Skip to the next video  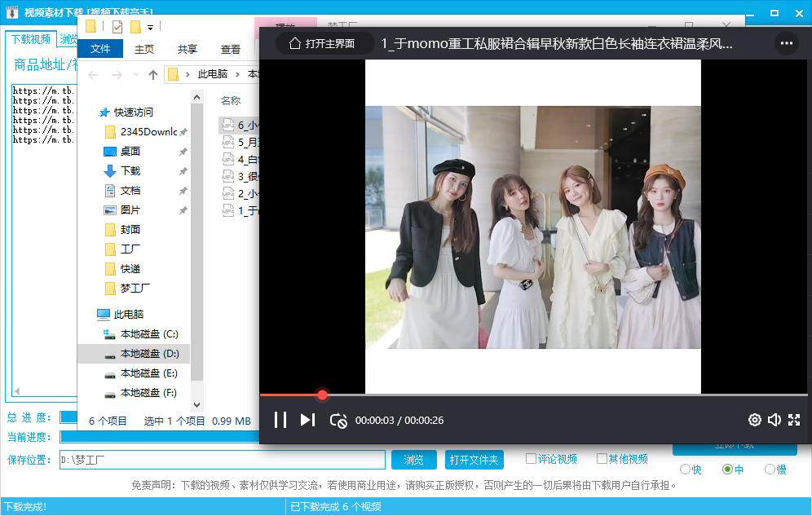(x=307, y=420)
